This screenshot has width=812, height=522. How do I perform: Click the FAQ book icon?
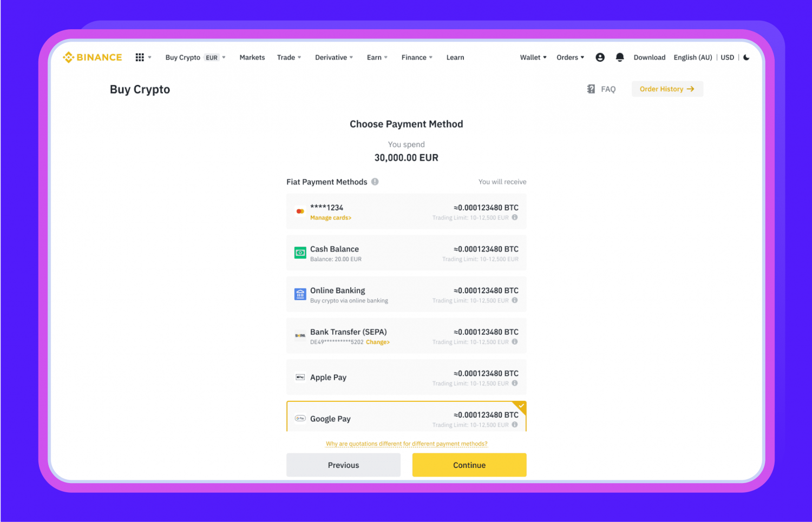coord(591,89)
